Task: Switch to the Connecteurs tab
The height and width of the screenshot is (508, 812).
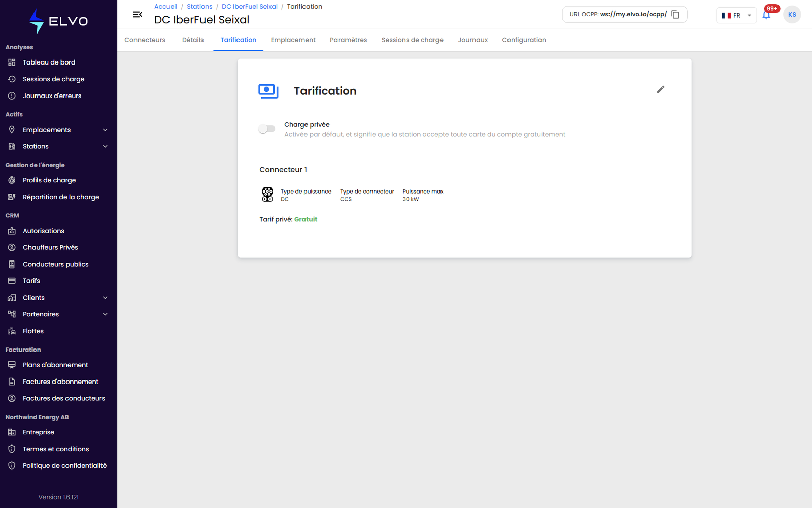Action: (145, 40)
